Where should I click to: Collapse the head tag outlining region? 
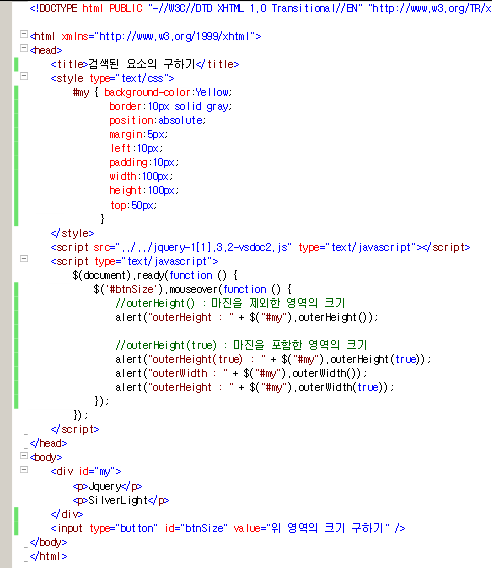(x=24, y=48)
